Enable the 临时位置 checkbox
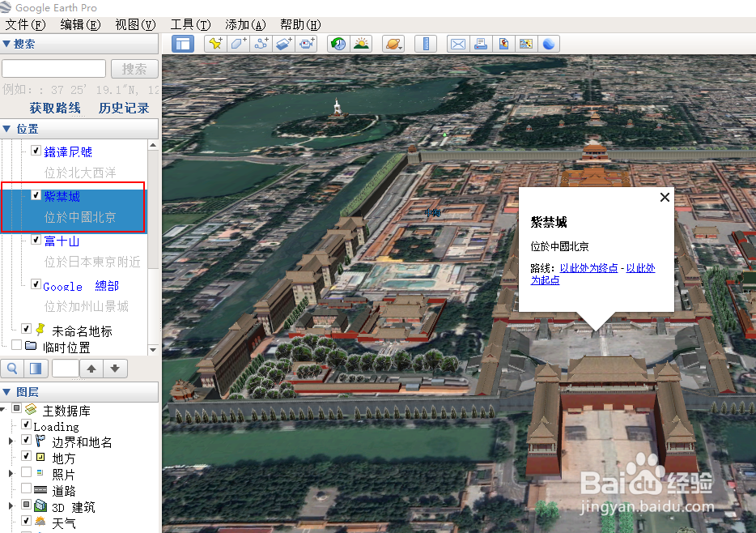The width and height of the screenshot is (756, 533). [x=16, y=345]
